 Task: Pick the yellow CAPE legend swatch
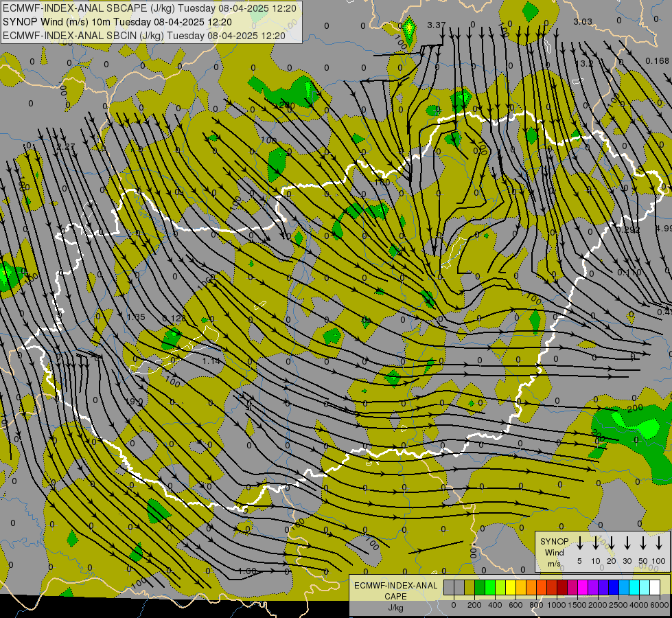point(511,587)
